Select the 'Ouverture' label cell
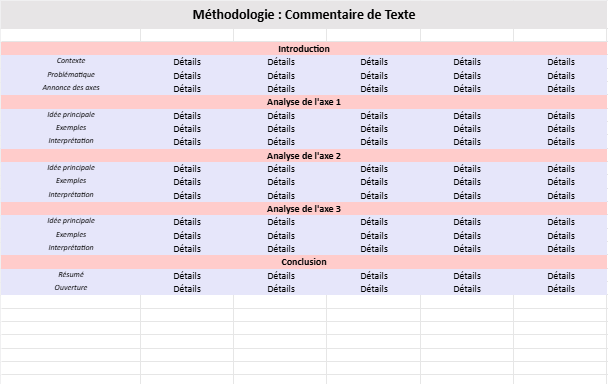Screen dimensions: 608x384 coord(71,288)
